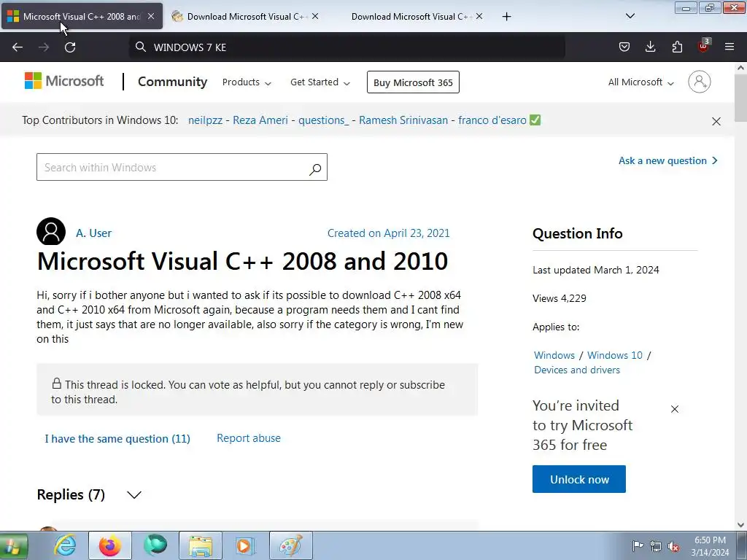Click the network tray icon

[x=656, y=546]
